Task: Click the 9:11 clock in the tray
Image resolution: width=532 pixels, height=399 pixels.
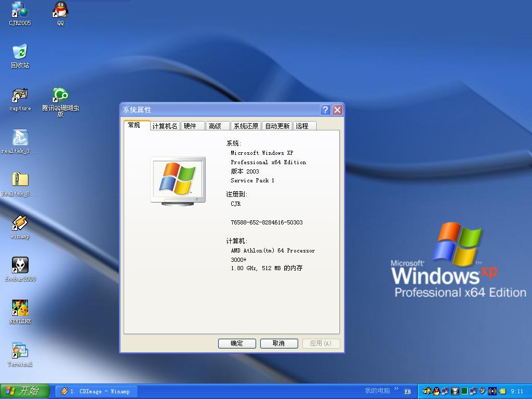Action: coord(517,391)
